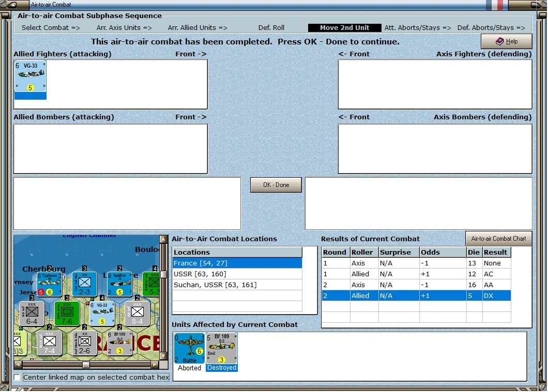The width and height of the screenshot is (548, 392).
Task: Click the Bf 109 F-2 counter on map
Action: (x=119, y=343)
